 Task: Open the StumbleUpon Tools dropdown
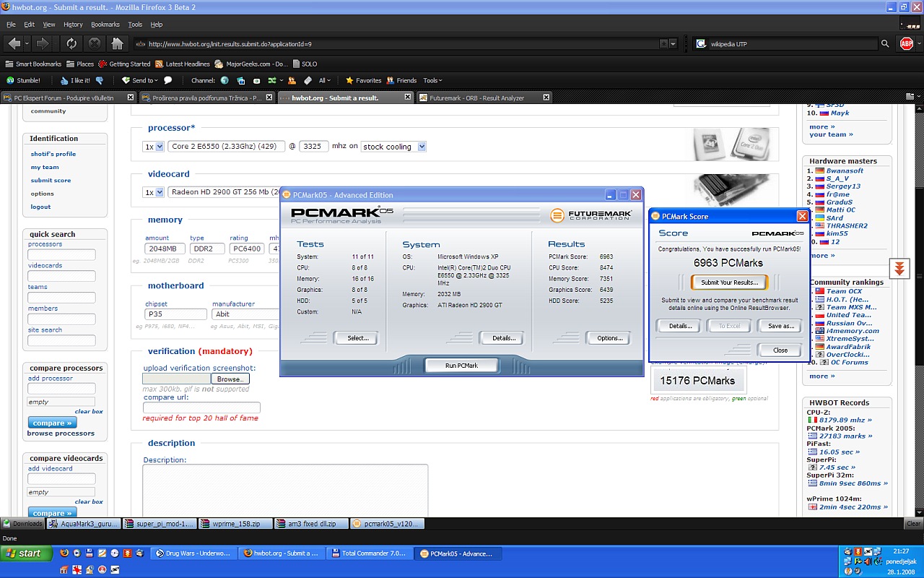click(x=432, y=80)
